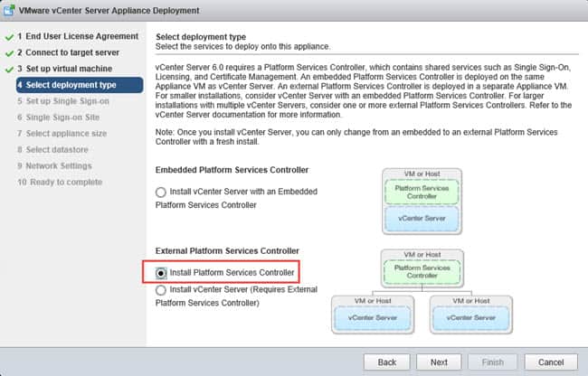Screen dimensions: 588x376
Task: Click the embedded diagram vCenter Server box
Action: click(422, 219)
